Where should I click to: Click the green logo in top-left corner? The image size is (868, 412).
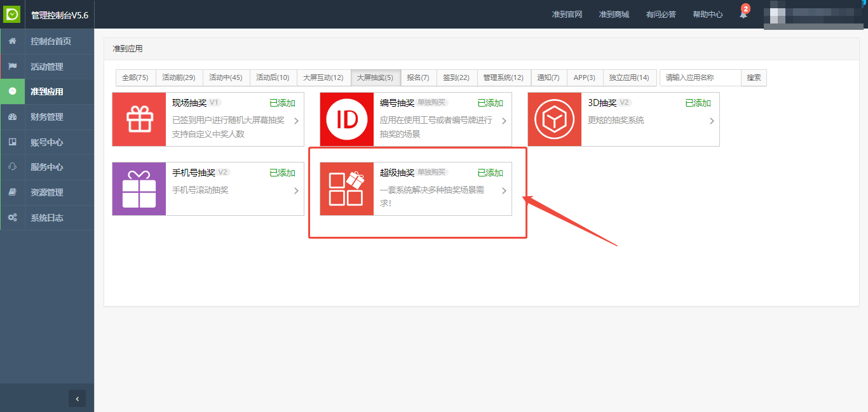pos(13,14)
